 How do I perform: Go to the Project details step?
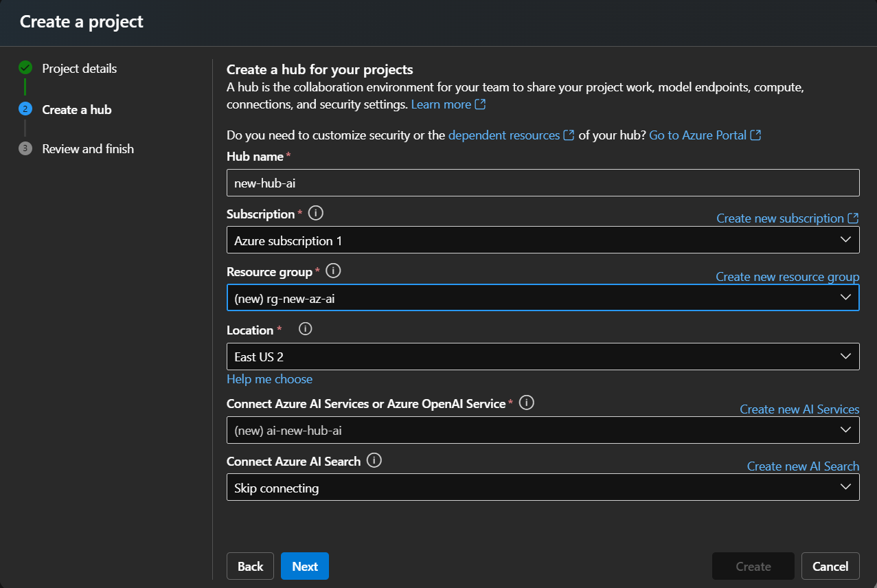[79, 69]
